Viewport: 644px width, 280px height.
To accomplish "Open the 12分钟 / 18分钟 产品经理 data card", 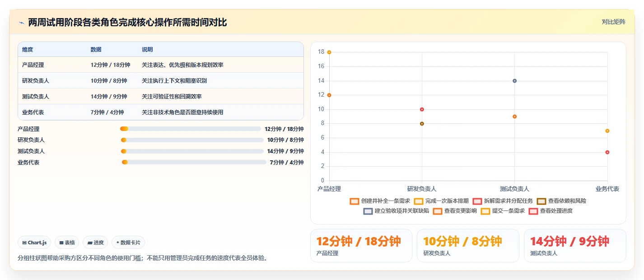I will (x=361, y=246).
